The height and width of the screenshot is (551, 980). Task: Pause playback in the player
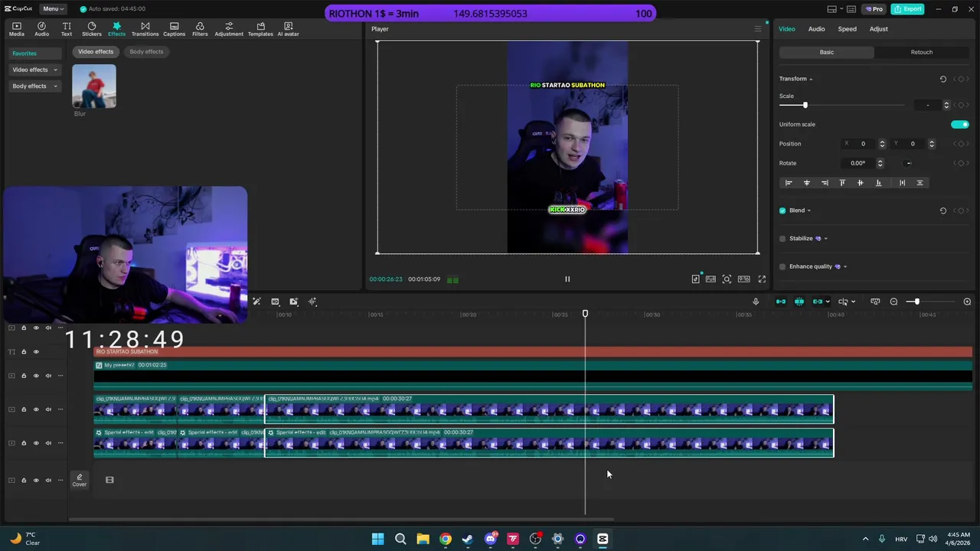[567, 279]
